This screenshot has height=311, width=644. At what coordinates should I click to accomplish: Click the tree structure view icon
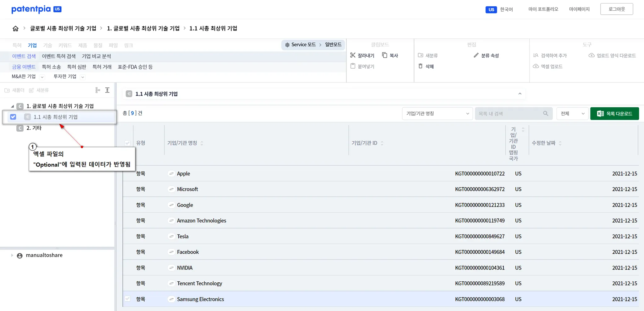click(97, 90)
